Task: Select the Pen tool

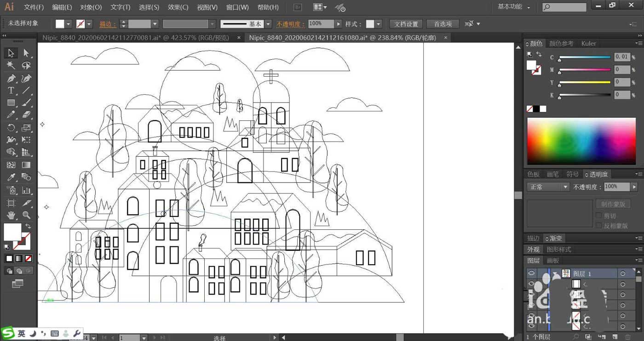Action: tap(11, 79)
